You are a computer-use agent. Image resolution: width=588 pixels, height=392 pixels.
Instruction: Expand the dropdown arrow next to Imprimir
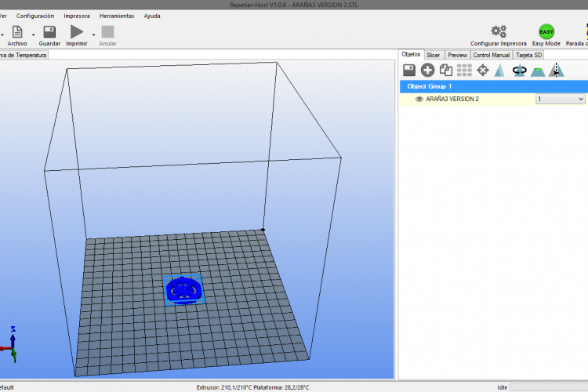point(93,33)
